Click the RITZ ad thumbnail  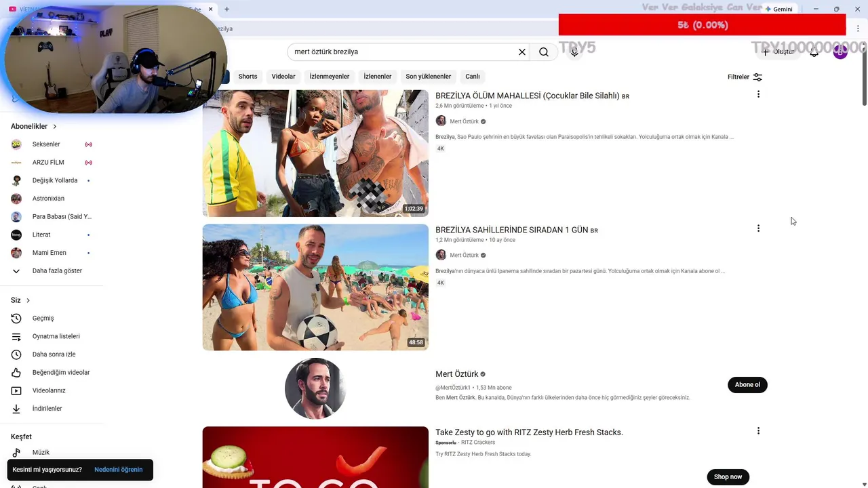[315, 457]
